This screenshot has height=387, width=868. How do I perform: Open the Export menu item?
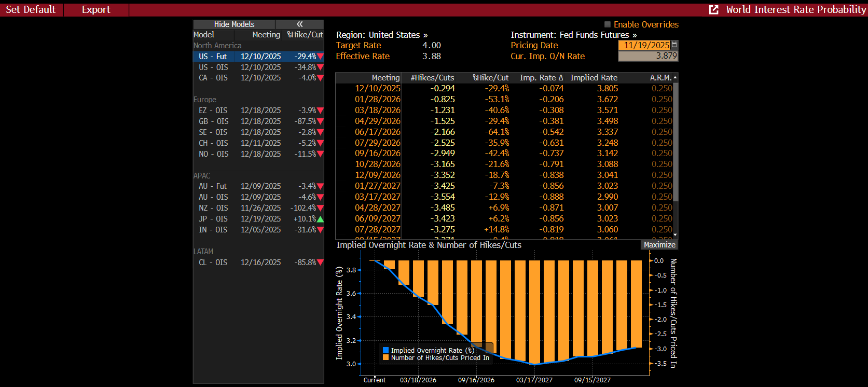point(96,10)
